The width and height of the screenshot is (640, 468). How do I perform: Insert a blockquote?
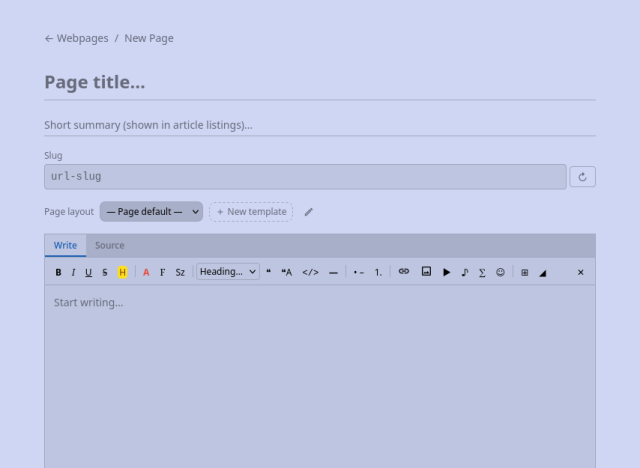point(269,272)
